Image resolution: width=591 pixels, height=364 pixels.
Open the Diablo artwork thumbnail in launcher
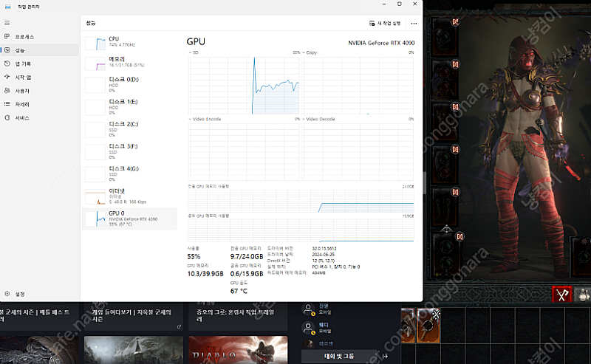coord(238,350)
